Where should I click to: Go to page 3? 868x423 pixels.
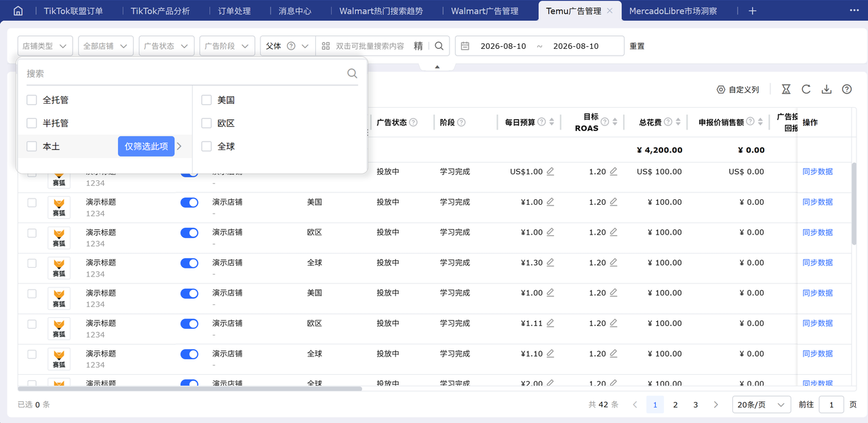coord(695,405)
